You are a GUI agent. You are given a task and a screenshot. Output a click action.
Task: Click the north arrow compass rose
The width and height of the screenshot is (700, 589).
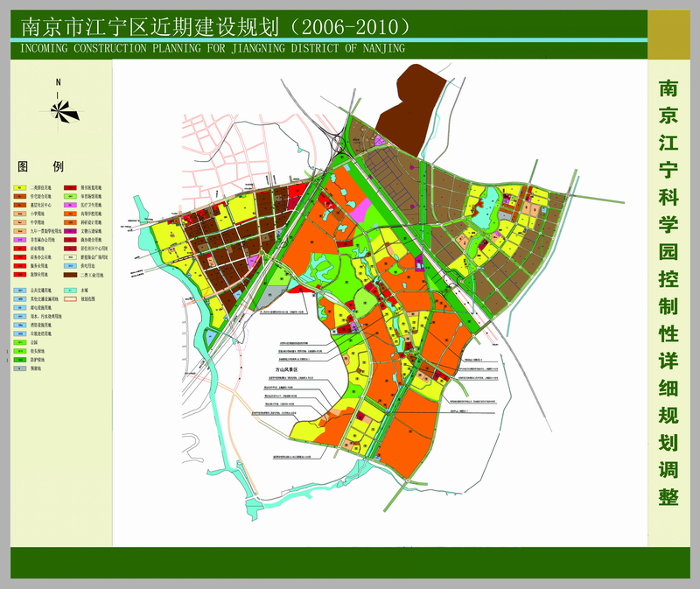(64, 110)
